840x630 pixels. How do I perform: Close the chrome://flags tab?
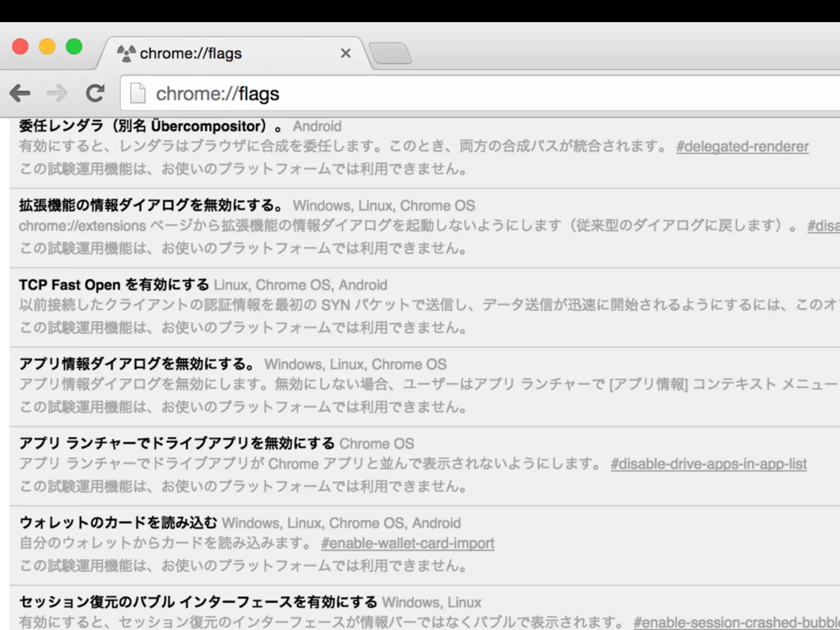[x=346, y=53]
